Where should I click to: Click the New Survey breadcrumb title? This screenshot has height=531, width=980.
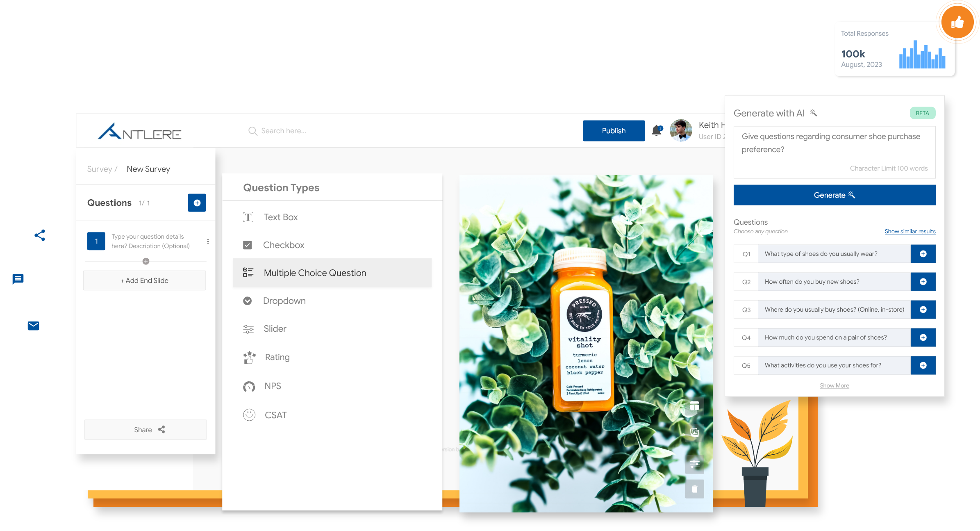[148, 169]
